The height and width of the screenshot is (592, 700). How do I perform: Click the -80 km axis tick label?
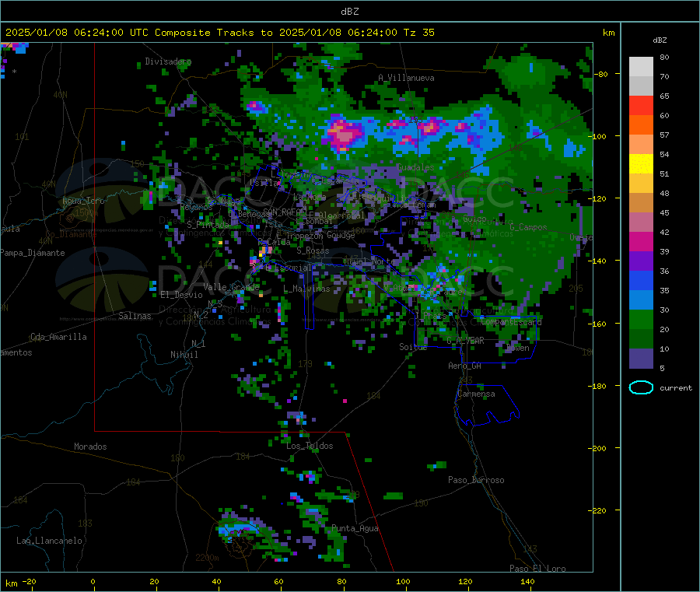point(601,74)
